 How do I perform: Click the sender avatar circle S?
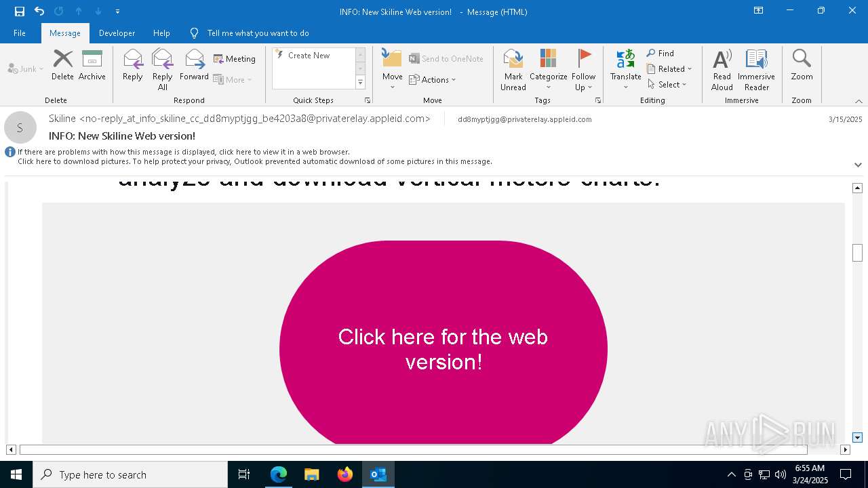(x=20, y=127)
